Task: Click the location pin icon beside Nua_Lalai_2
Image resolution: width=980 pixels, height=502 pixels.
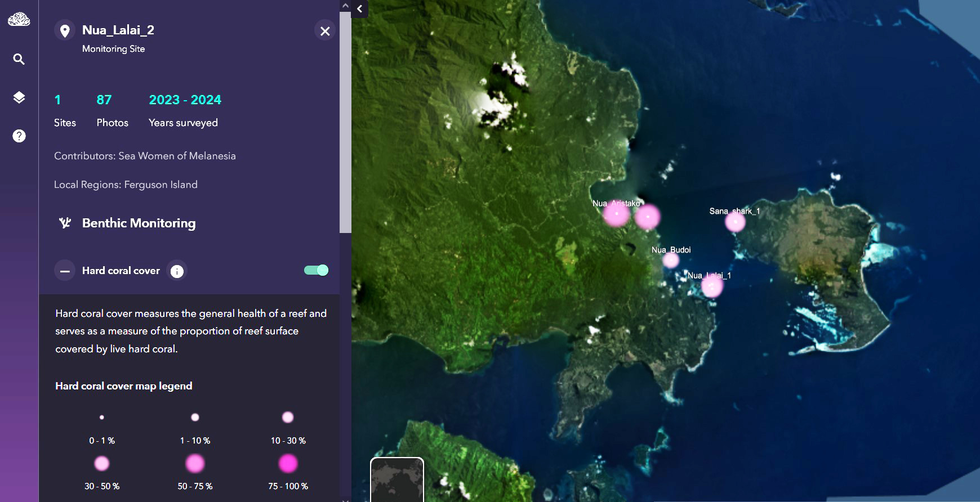Action: (x=65, y=30)
